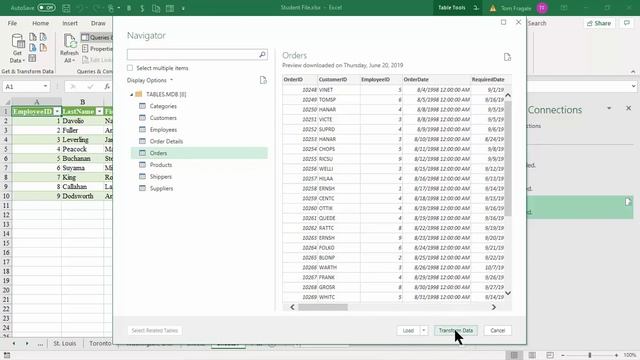Click the Transform Data button
This screenshot has width=640, height=360.
coord(456,330)
